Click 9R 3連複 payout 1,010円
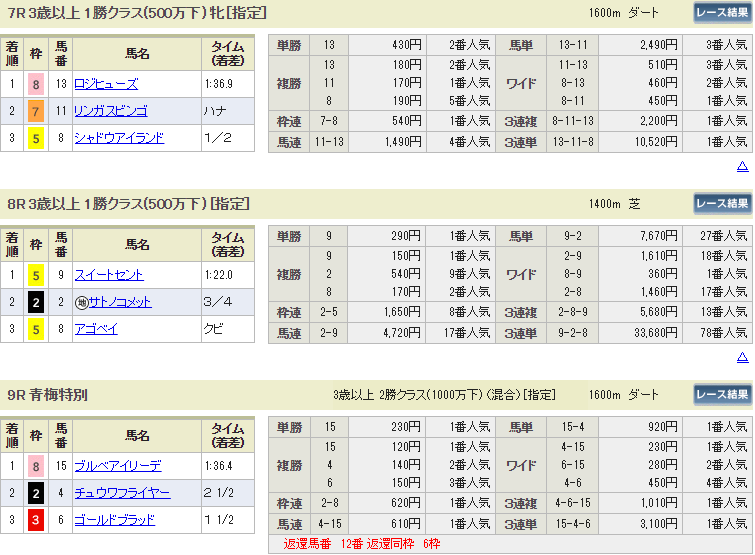This screenshot has width=755, height=555. (659, 503)
